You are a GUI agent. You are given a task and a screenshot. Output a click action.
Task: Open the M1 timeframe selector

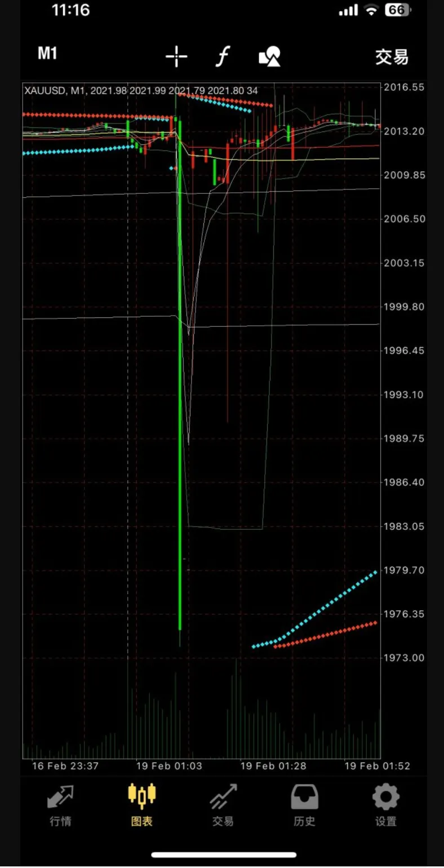pos(47,54)
